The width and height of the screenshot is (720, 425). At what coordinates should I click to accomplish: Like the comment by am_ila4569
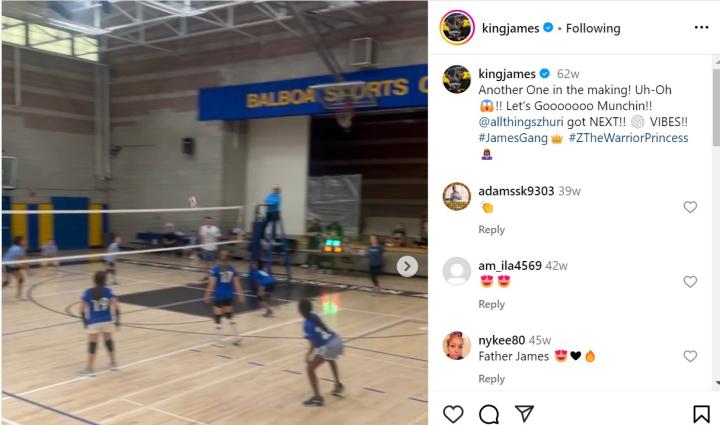pyautogui.click(x=690, y=281)
